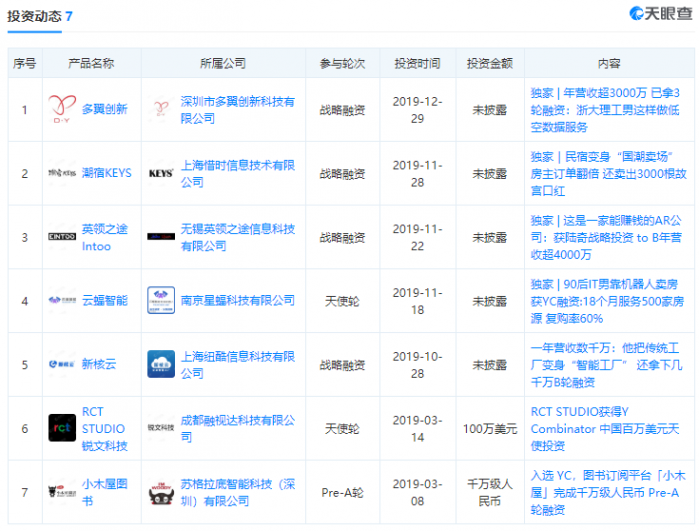The width and height of the screenshot is (700, 531).
Task: Open 上海惜时信息技术有限公司 company link
Action: coord(238,173)
